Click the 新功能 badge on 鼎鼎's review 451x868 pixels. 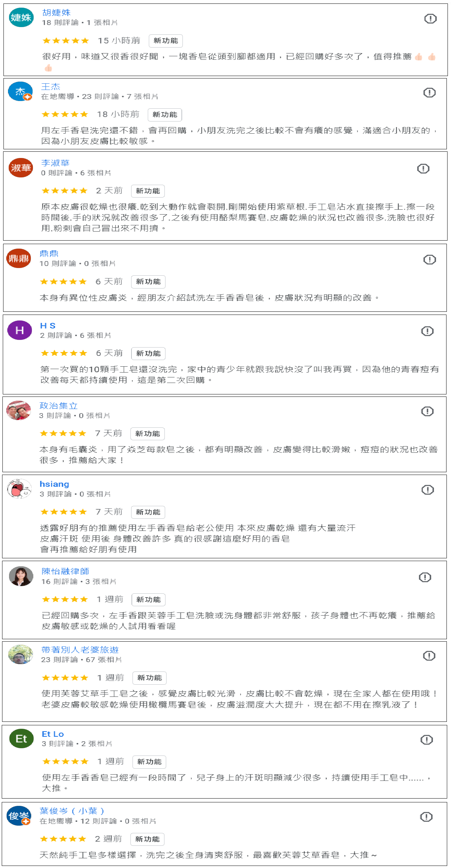tap(148, 282)
